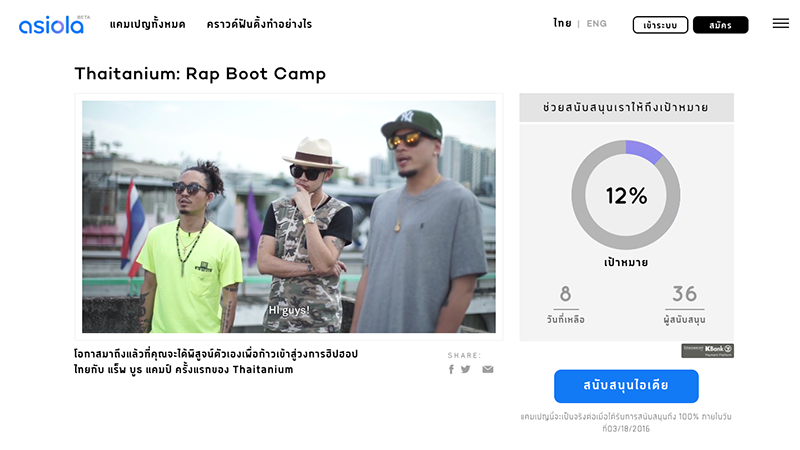
Task: Open the hamburger menu icon
Action: 780,23
